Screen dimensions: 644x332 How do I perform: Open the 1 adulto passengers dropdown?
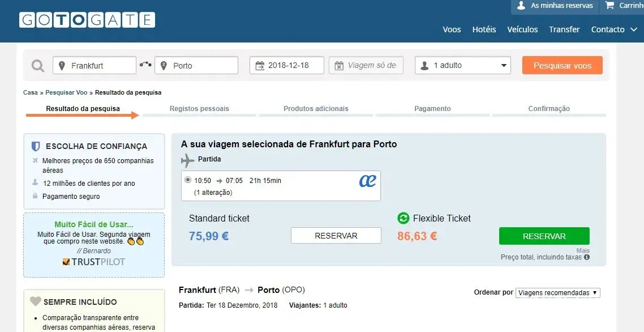[462, 65]
